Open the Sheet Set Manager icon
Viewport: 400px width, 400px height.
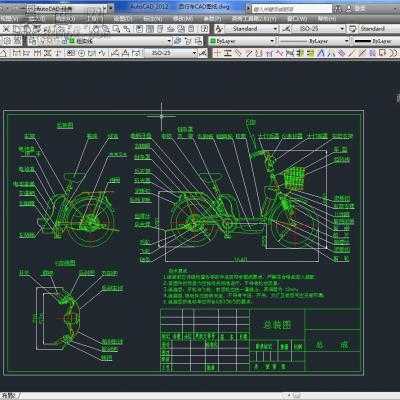(171, 29)
